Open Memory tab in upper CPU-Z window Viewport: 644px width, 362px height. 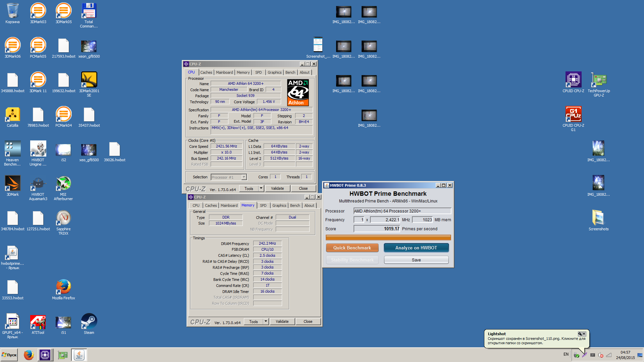pos(243,72)
